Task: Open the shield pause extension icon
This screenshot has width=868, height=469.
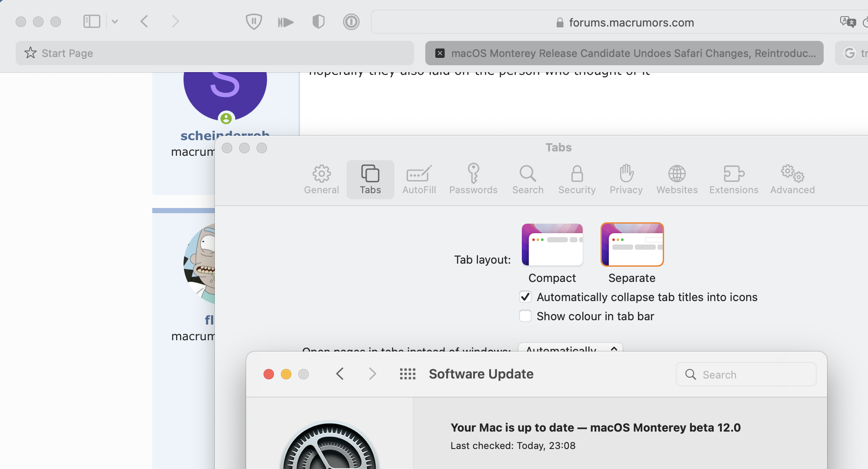Action: (x=254, y=21)
